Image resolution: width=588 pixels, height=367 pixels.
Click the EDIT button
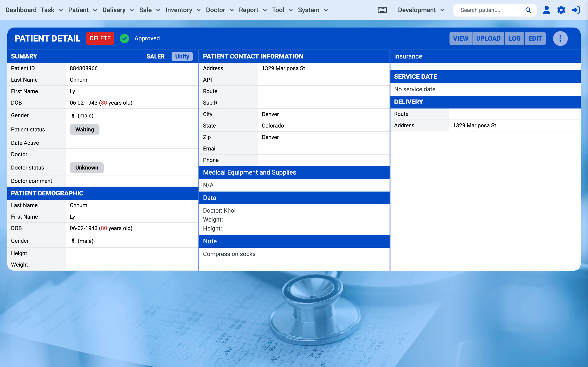[535, 38]
